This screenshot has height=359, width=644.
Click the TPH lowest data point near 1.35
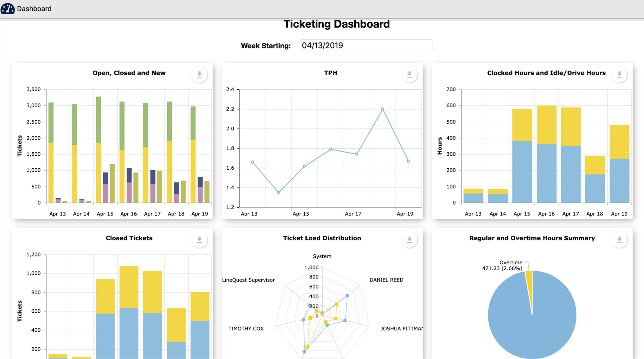click(278, 192)
